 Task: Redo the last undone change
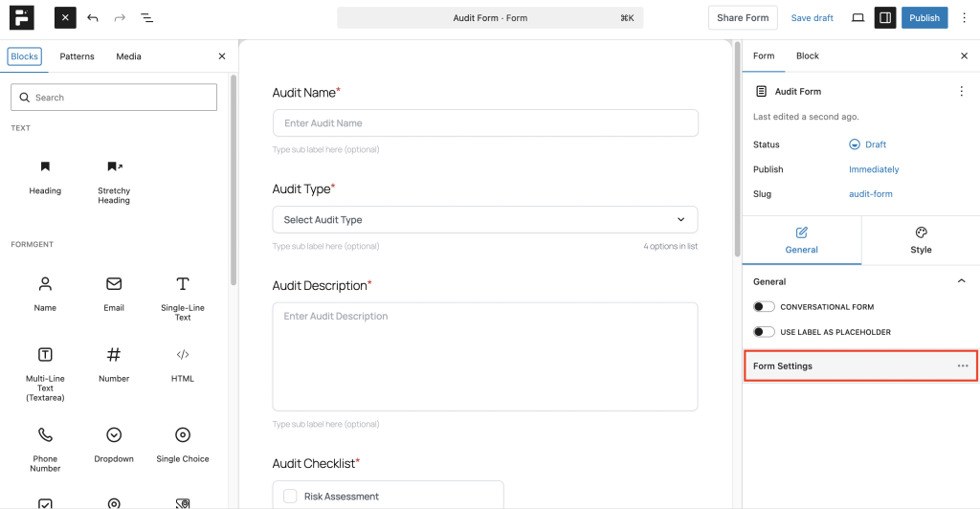(x=120, y=18)
